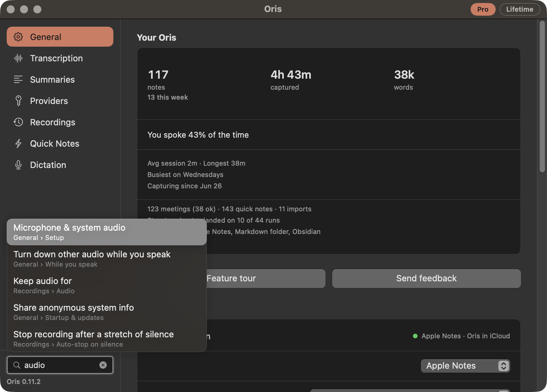Viewport: 547px width, 392px height.
Task: Click You spoke 43% of the time
Action: tap(198, 135)
